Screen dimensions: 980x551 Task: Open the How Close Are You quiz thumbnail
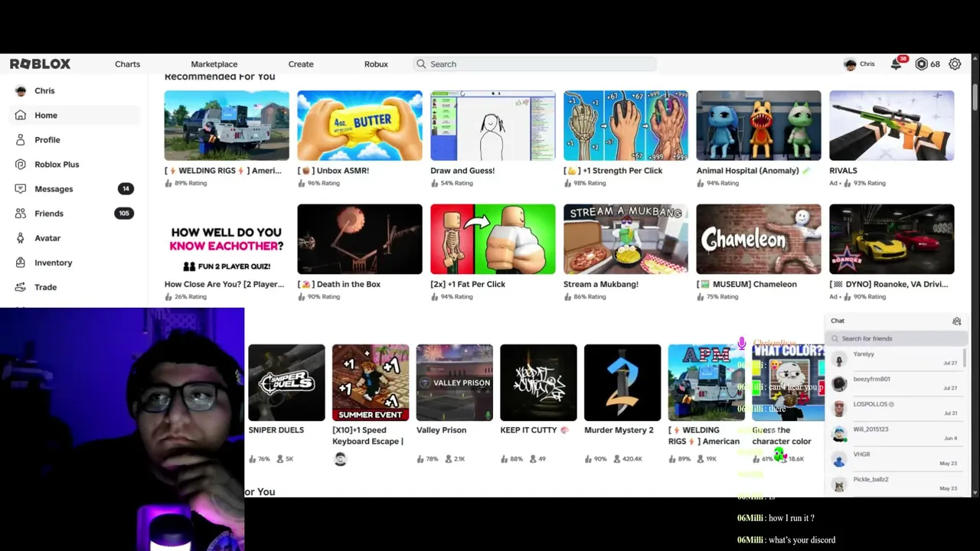coord(227,239)
